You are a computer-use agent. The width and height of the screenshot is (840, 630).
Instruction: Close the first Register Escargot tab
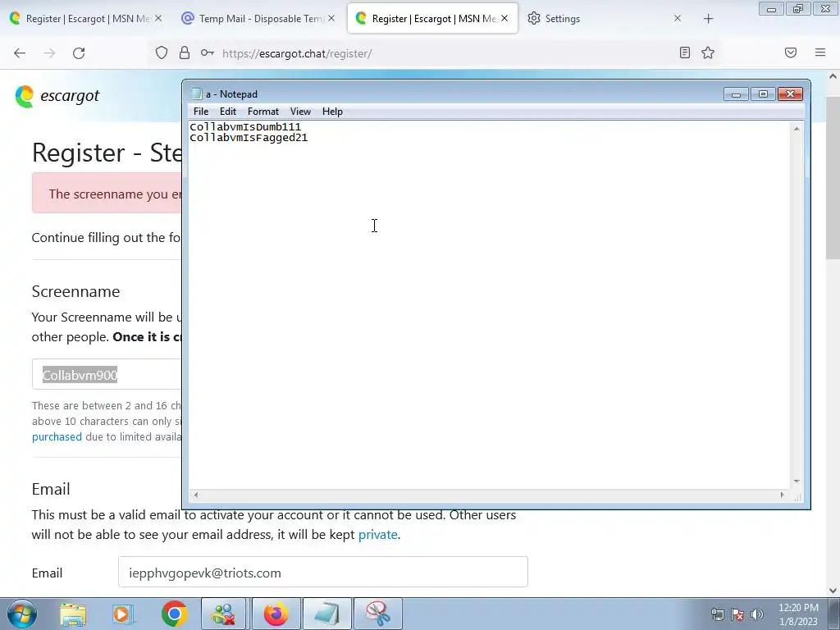pyautogui.click(x=158, y=18)
